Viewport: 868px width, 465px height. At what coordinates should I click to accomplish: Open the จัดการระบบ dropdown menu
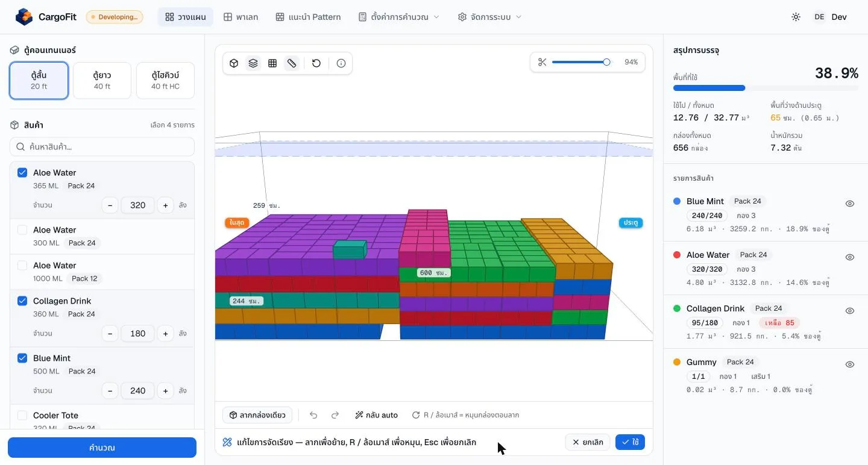(489, 17)
